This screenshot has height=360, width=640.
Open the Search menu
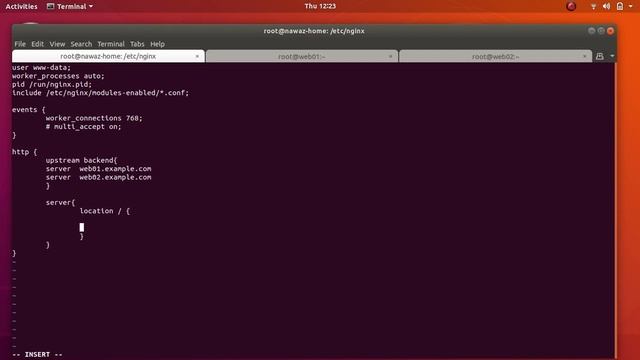coord(81,44)
